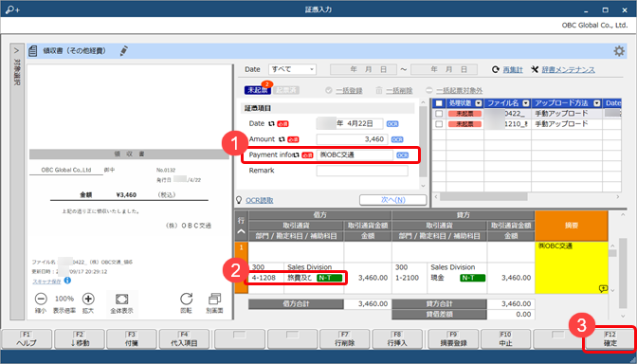Image resolution: width=637 pixels, height=364 pixels.
Task: Click the file list horizontal scrollbar
Action: pos(483,196)
